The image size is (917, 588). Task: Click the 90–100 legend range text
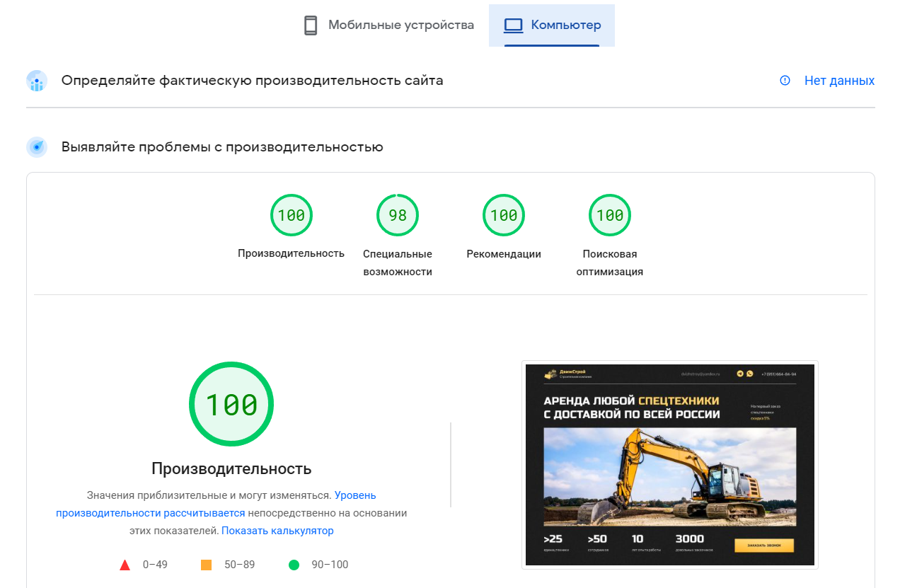(x=330, y=565)
